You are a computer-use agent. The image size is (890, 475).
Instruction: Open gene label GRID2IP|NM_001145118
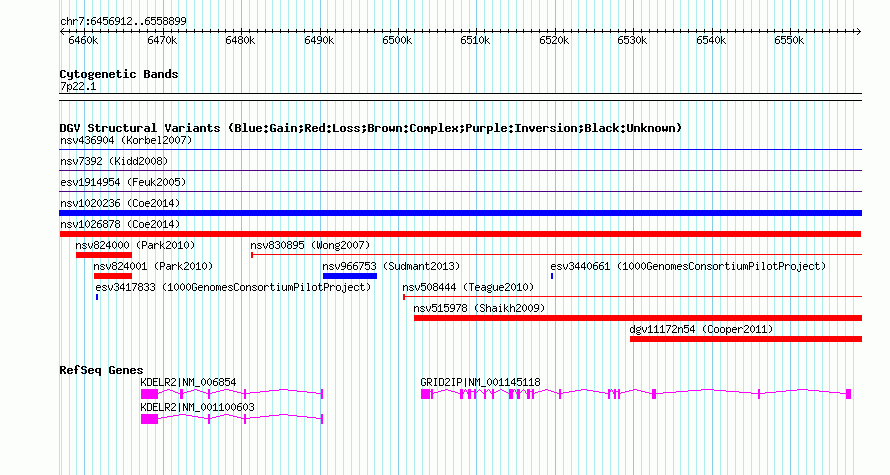tap(480, 382)
